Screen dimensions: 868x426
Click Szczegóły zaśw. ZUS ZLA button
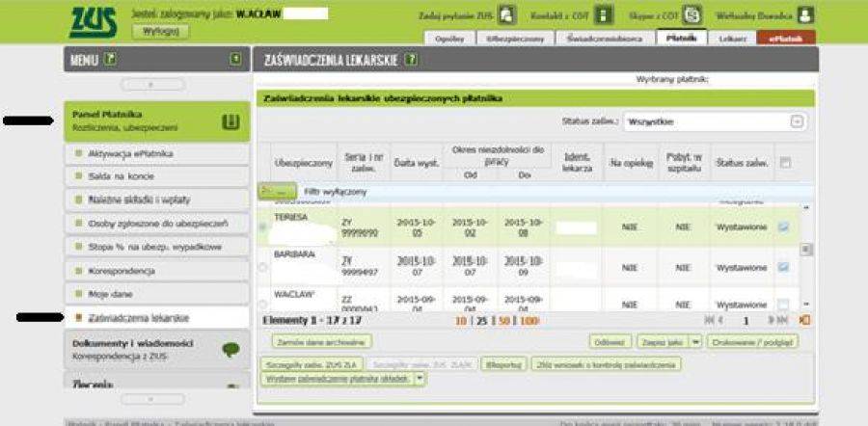point(313,364)
